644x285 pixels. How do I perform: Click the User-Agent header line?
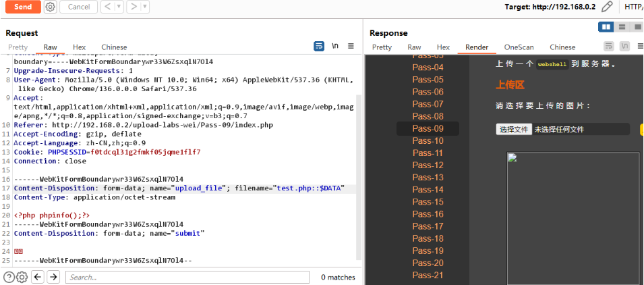tap(183, 84)
